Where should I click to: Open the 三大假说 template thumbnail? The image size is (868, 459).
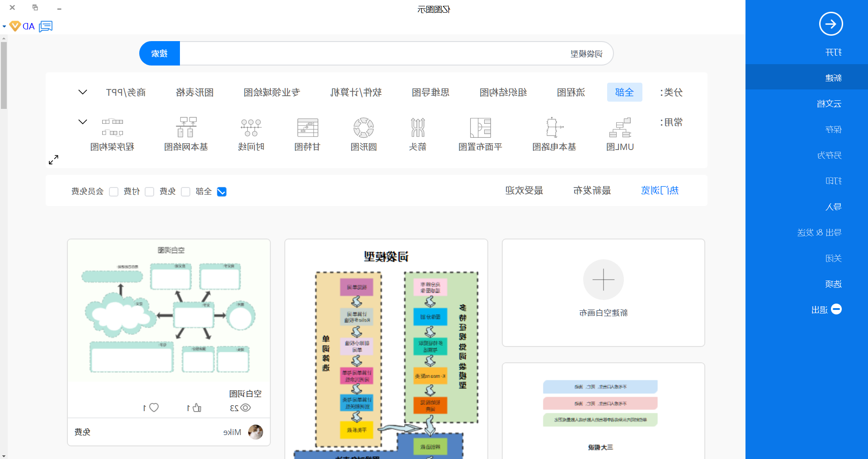[x=604, y=411]
